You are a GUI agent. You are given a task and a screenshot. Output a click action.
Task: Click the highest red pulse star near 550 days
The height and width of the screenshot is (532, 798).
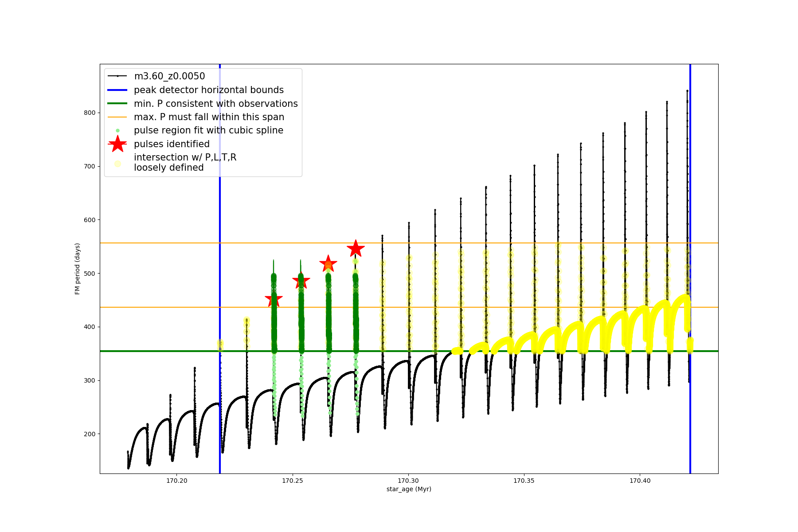click(x=356, y=249)
